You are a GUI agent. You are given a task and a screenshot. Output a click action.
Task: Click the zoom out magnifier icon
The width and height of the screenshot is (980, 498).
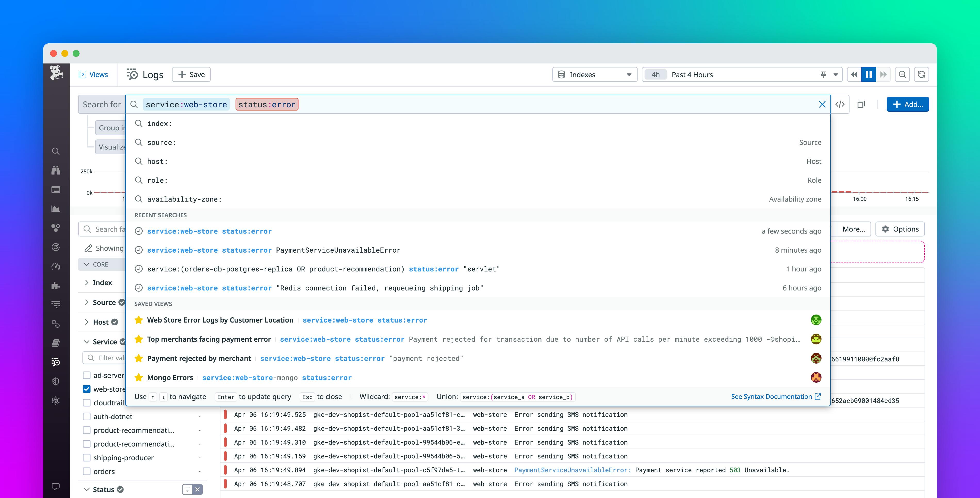click(902, 74)
